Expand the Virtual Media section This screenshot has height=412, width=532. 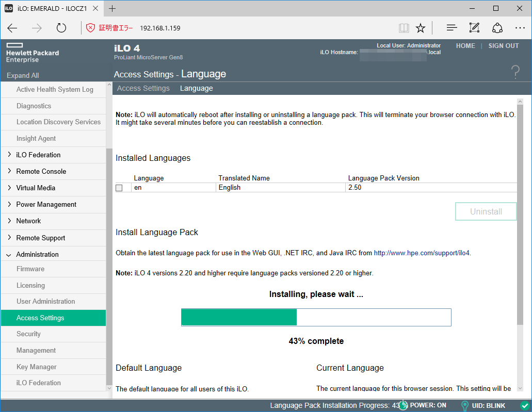coord(9,188)
